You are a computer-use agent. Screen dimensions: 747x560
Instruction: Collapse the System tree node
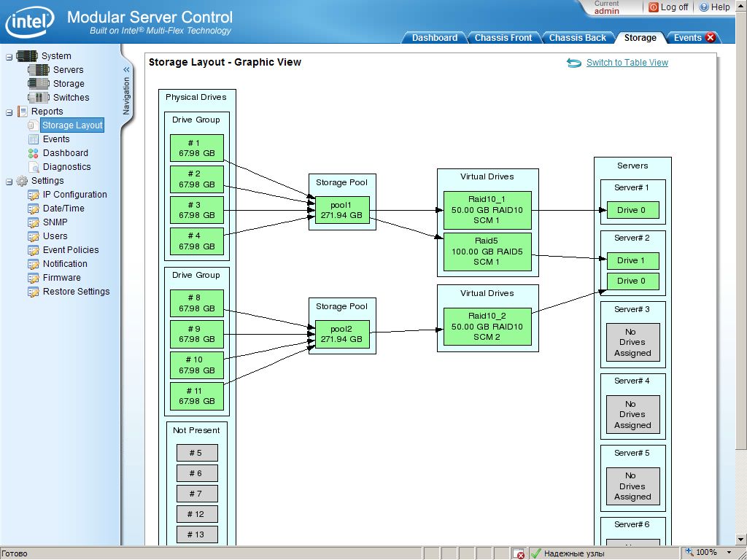9,56
